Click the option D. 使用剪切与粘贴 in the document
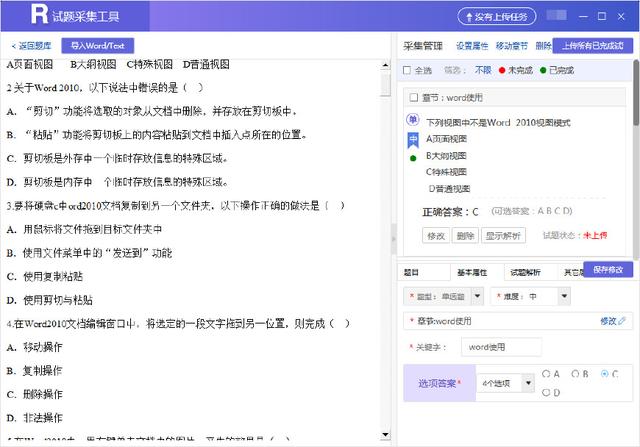 point(50,300)
